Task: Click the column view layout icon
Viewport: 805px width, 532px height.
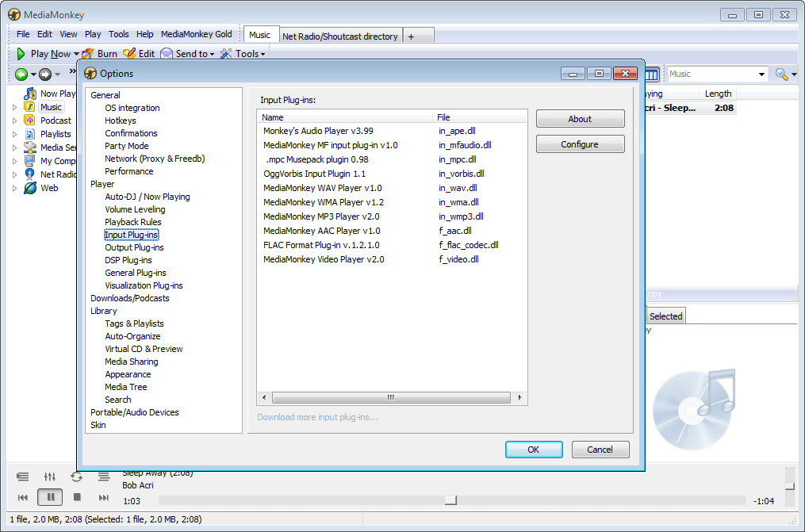Action: (651, 75)
